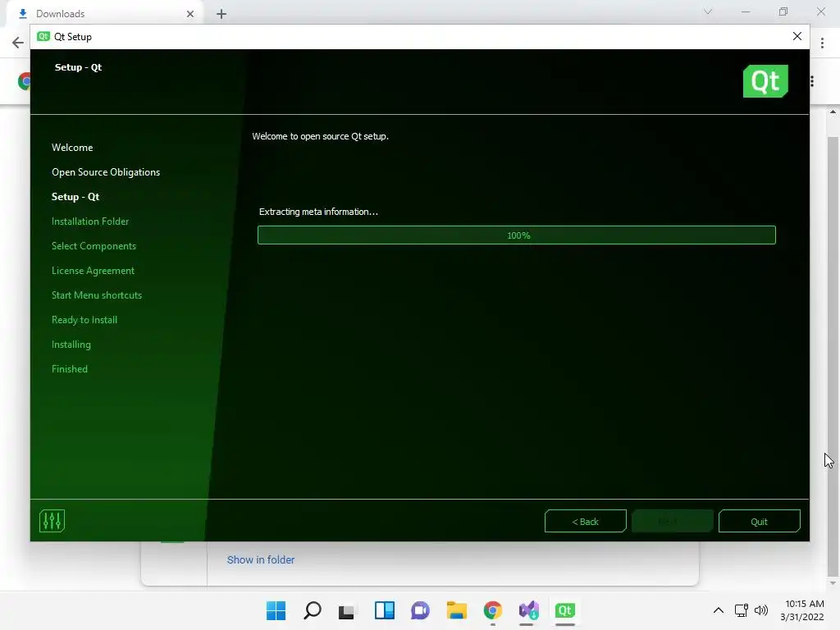This screenshot has height=630, width=840.
Task: Open the installer settings sliders icon
Action: pos(52,521)
